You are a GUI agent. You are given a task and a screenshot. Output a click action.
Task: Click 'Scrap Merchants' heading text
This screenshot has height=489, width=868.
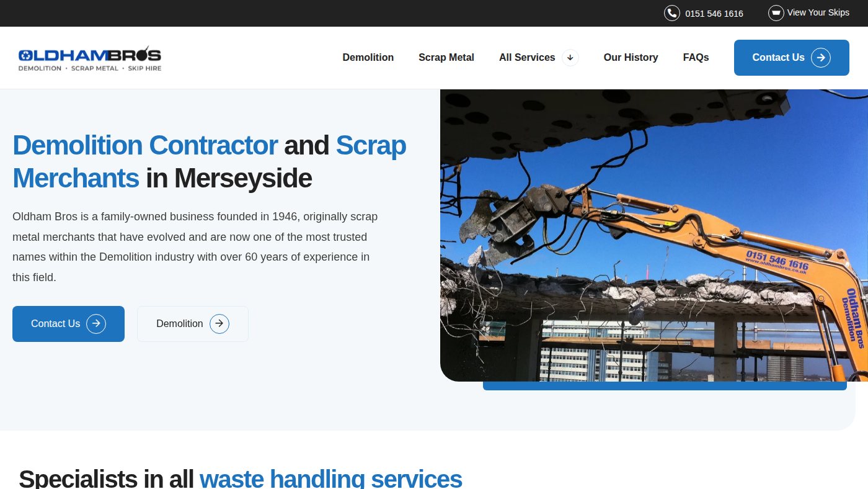pyautogui.click(x=210, y=161)
